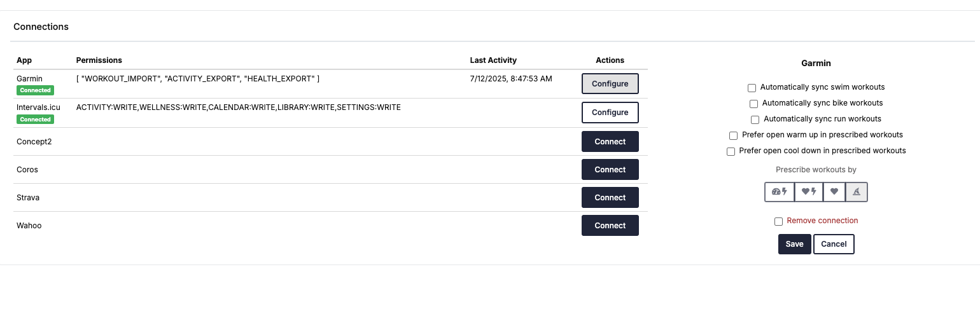Toggle automatically sync bike workouts checkbox
Image resolution: width=980 pixels, height=323 pixels.
click(x=753, y=104)
